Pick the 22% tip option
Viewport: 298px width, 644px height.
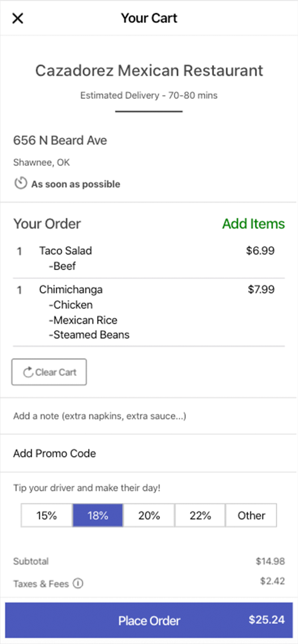[200, 515]
